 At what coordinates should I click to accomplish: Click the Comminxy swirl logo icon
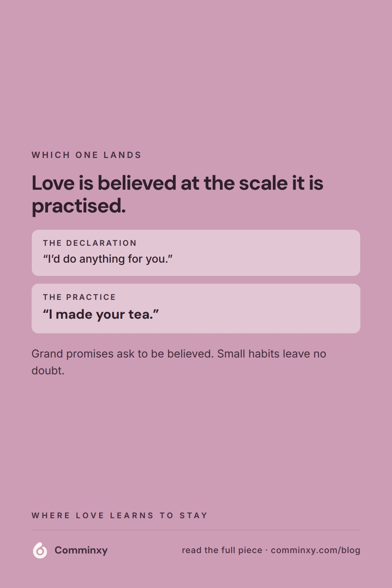pyautogui.click(x=40, y=550)
